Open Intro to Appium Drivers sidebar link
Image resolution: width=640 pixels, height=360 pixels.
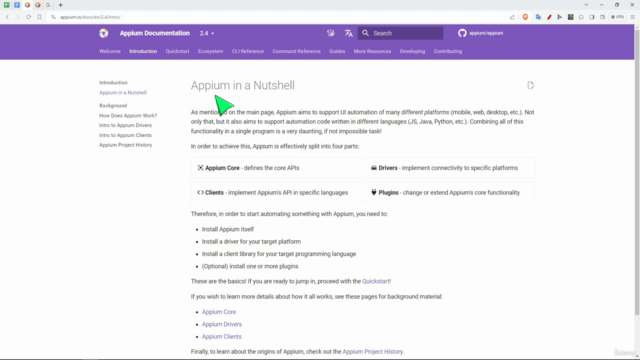pos(125,125)
